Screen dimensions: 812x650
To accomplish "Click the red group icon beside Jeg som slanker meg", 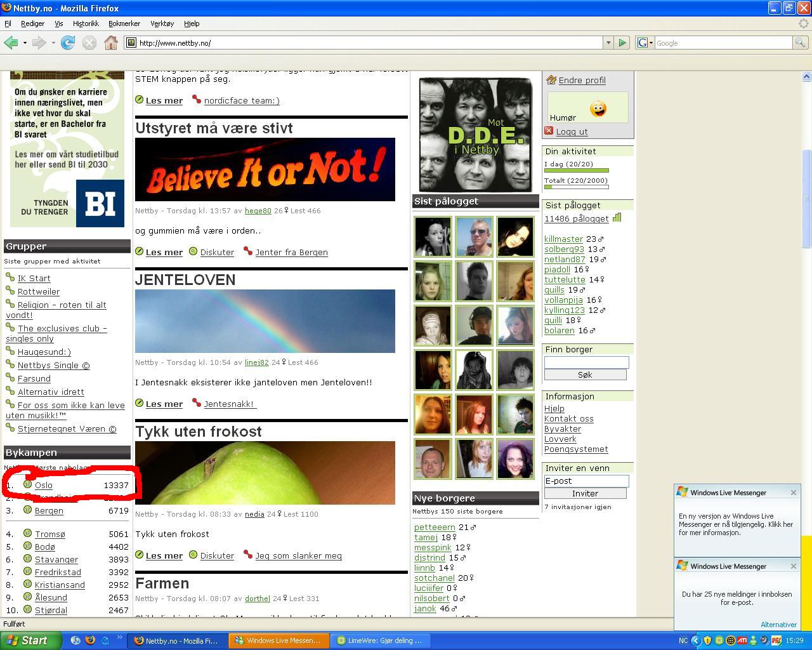I will (248, 555).
